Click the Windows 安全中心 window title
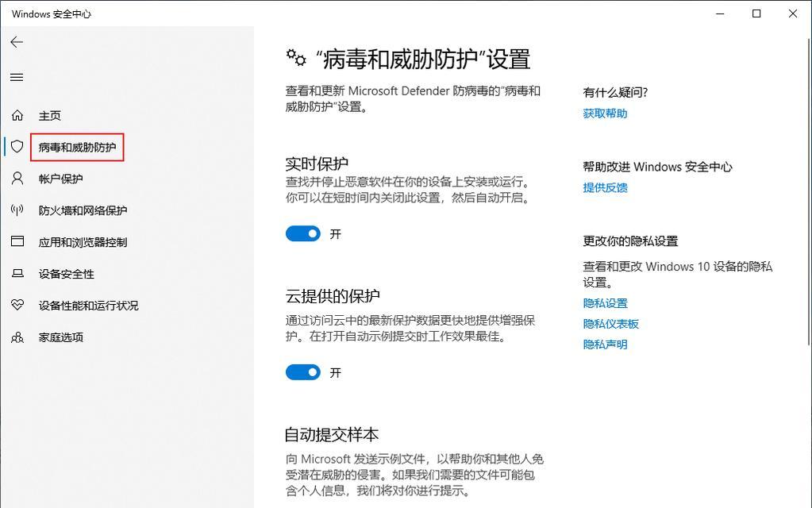812x508 pixels. click(x=52, y=14)
